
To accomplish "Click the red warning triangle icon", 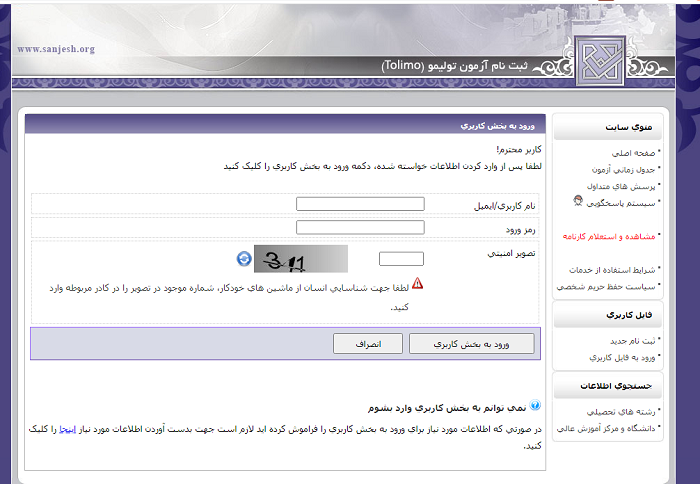I will tap(417, 283).
